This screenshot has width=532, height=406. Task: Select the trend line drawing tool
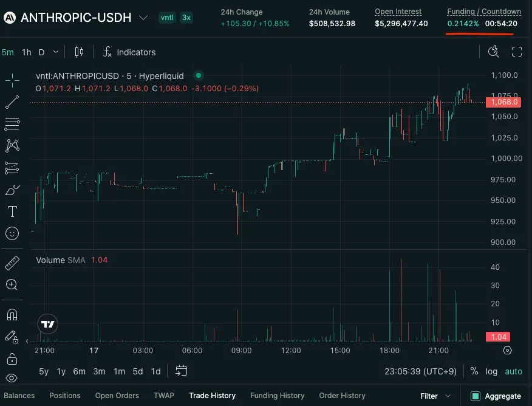[12, 102]
